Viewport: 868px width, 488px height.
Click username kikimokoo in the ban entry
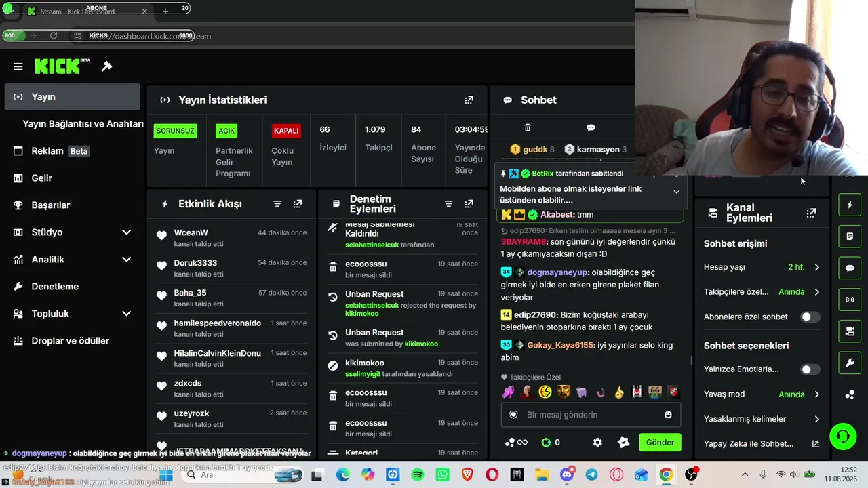tap(365, 363)
